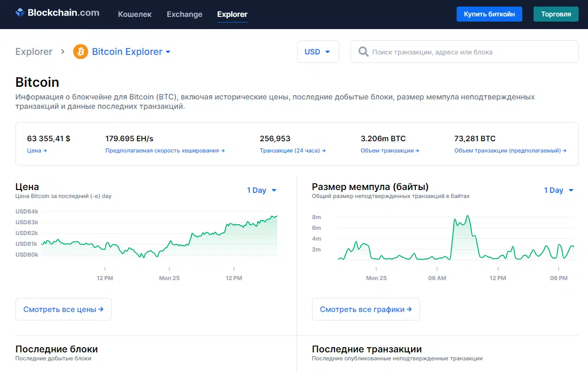Click the 179.695 EH/s value

[x=130, y=138]
